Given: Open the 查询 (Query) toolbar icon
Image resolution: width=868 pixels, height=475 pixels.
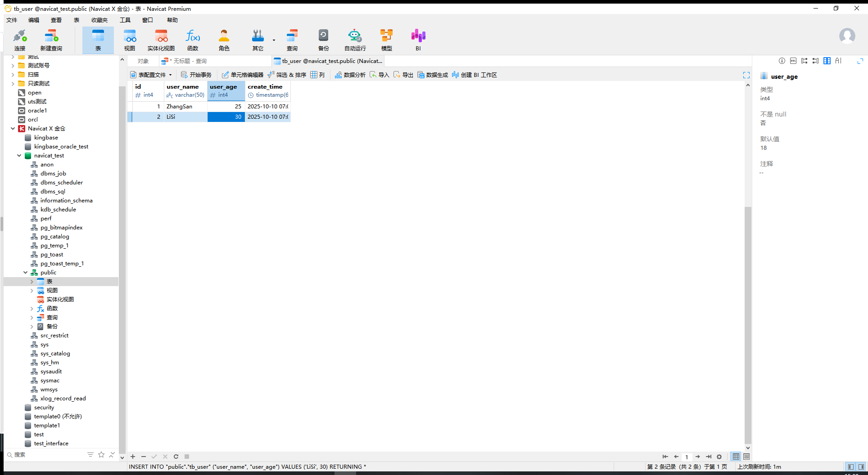Looking at the screenshot, I should click(292, 40).
